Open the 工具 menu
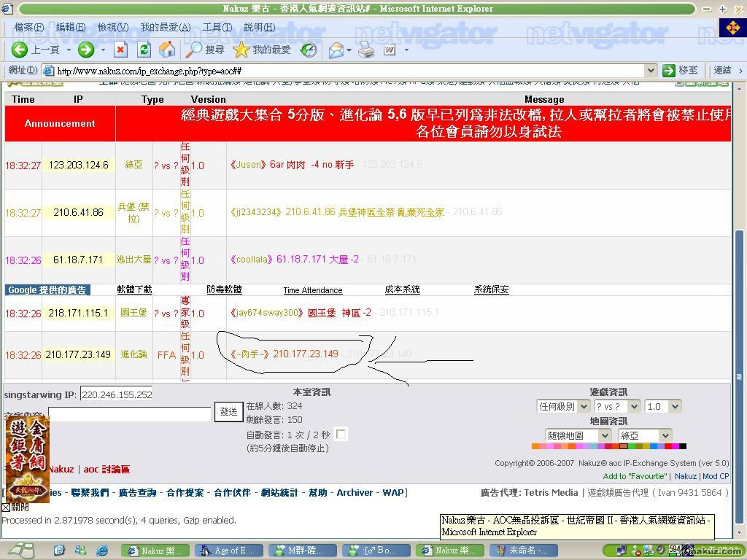This screenshot has width=747, height=560. (x=217, y=27)
